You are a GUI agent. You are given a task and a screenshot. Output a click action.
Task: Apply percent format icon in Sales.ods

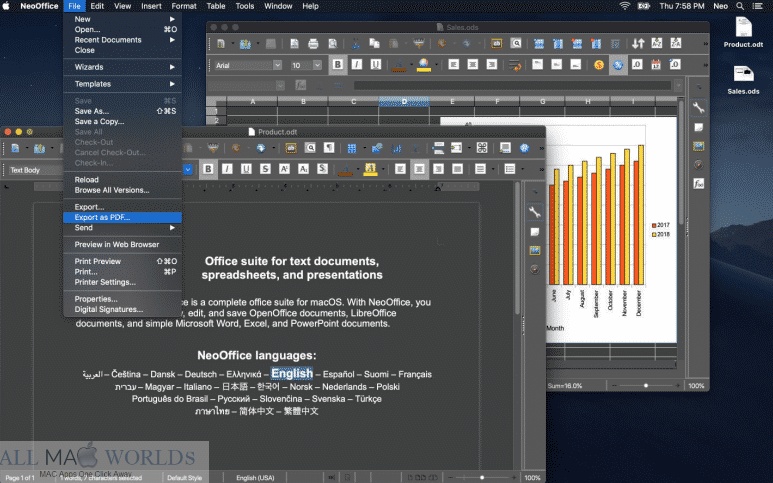coord(618,65)
